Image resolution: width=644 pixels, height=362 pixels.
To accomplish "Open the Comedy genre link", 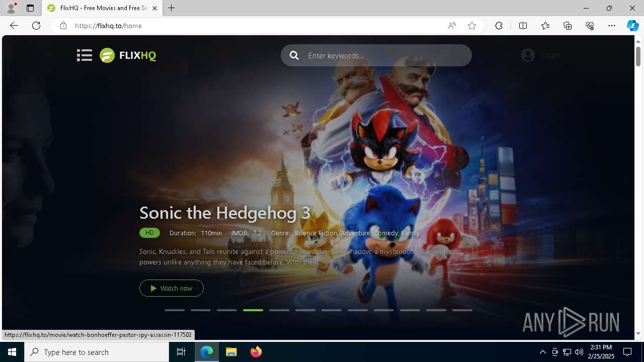I will pyautogui.click(x=386, y=233).
